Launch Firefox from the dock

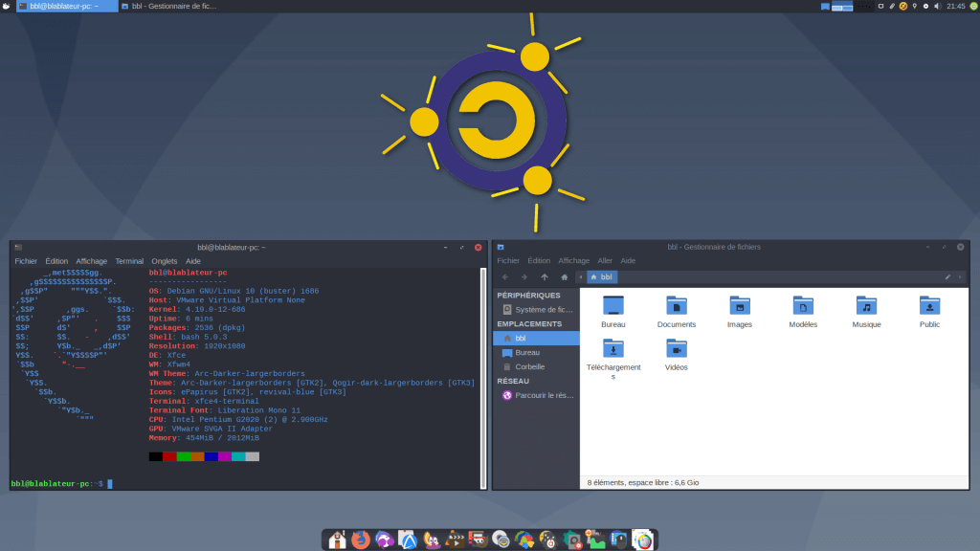point(361,540)
